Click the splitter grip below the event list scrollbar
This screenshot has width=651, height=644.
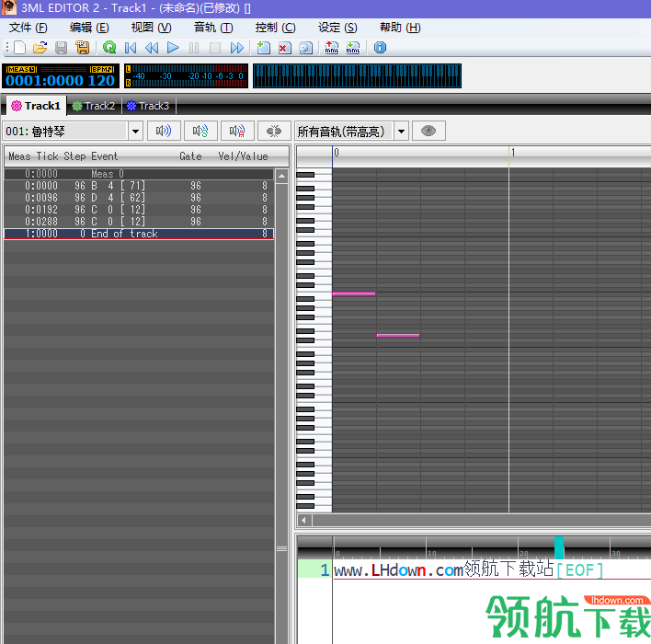[282, 549]
